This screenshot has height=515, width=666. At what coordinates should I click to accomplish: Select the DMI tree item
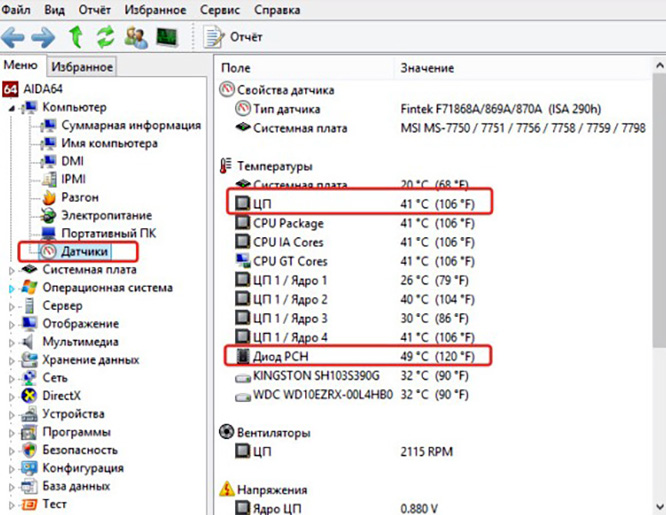pyautogui.click(x=72, y=161)
